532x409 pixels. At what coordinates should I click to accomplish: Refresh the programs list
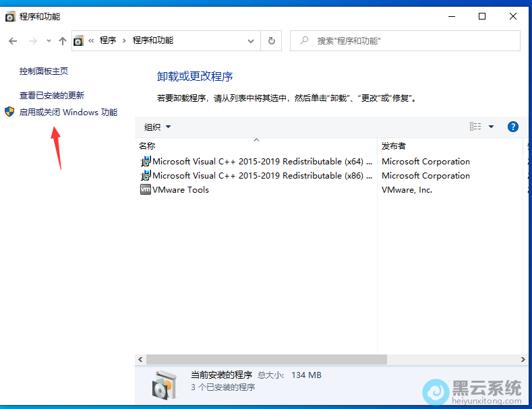272,41
